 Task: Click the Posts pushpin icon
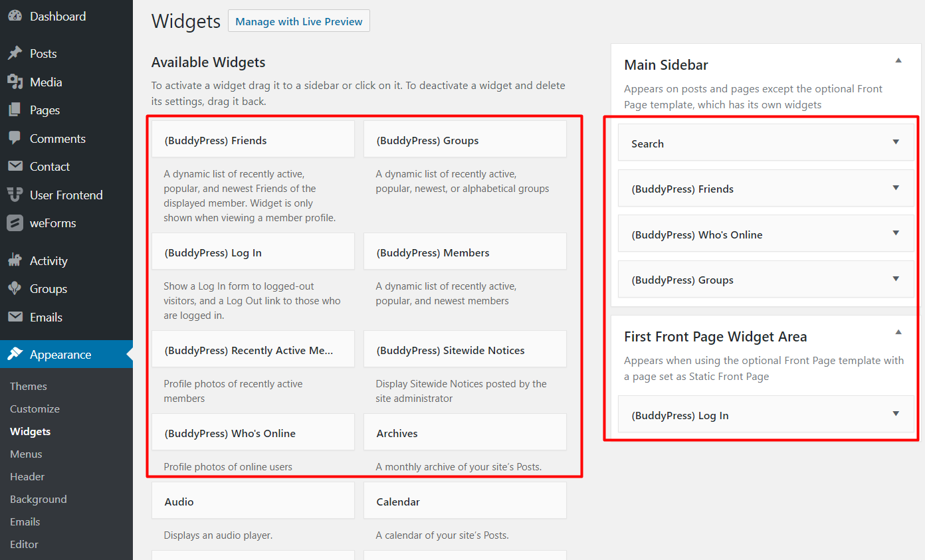click(15, 54)
